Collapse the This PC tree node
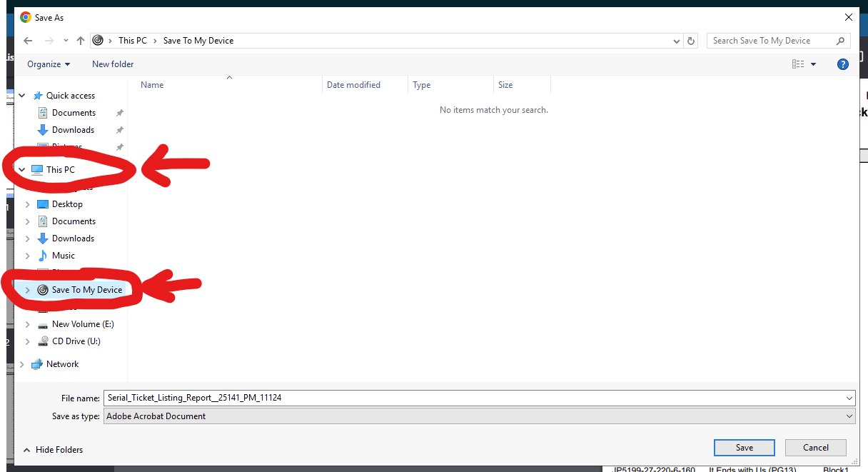The image size is (868, 472). point(22,170)
